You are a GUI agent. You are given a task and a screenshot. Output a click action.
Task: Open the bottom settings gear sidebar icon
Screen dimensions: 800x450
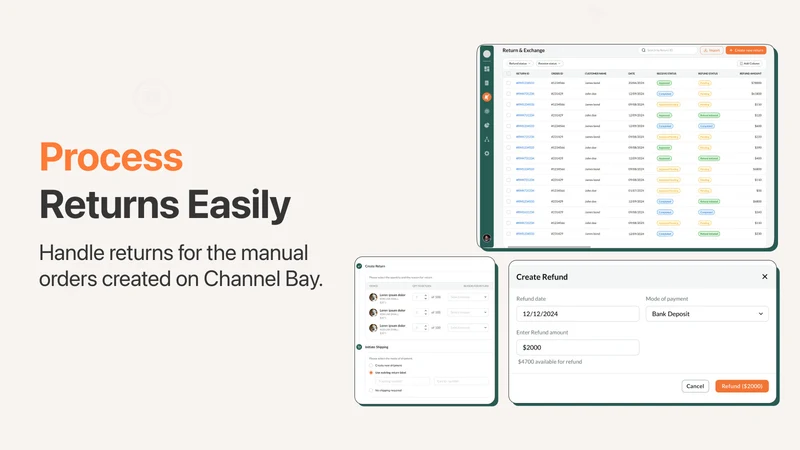487,153
